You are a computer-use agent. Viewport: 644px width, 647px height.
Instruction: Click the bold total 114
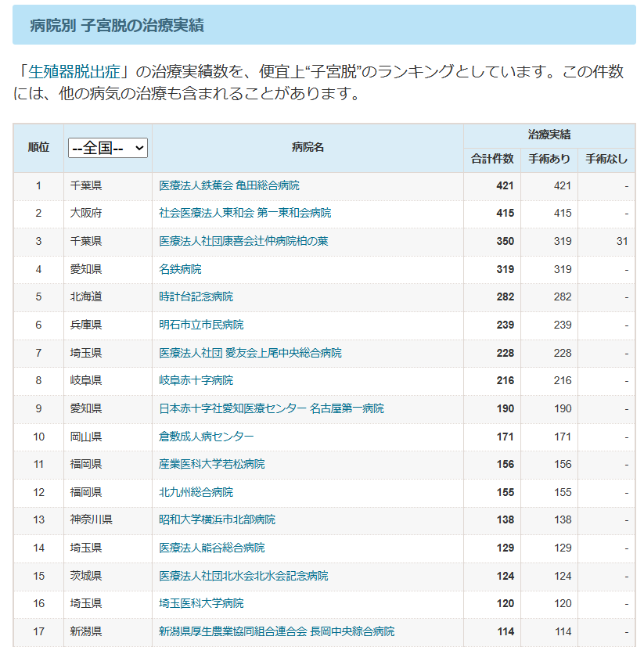pos(505,631)
